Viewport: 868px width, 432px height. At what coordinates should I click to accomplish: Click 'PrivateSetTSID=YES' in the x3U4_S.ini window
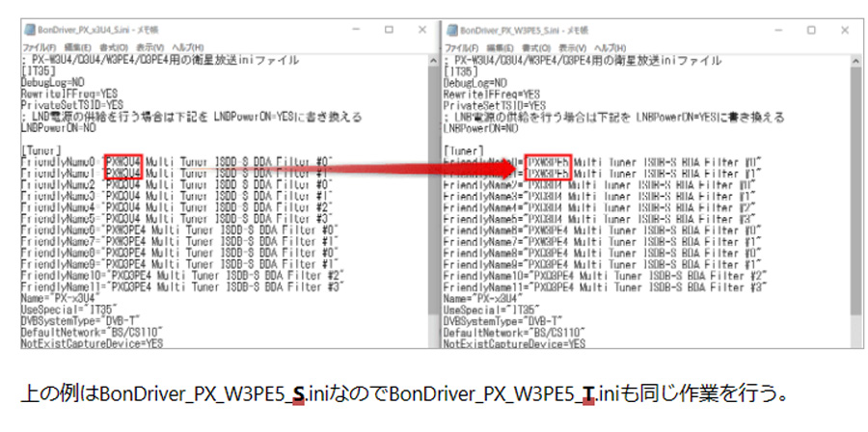(72, 105)
